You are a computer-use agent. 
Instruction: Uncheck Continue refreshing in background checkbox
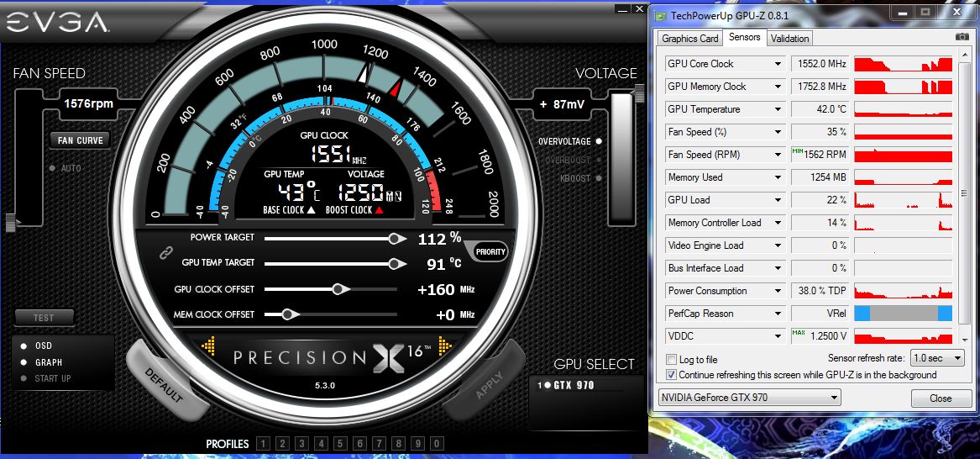[x=671, y=375]
